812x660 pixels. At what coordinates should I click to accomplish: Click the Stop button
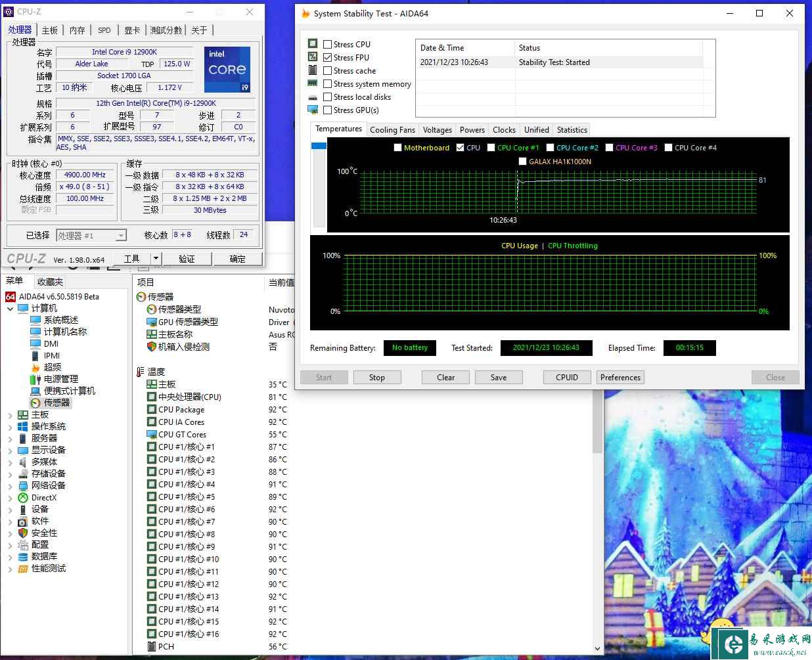pos(377,378)
